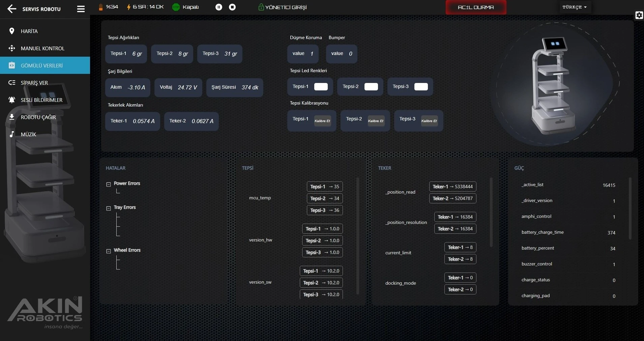Viewport: 644px width, 341px height.
Task: Click the Güç panel scrollbar
Action: [x=630, y=208]
